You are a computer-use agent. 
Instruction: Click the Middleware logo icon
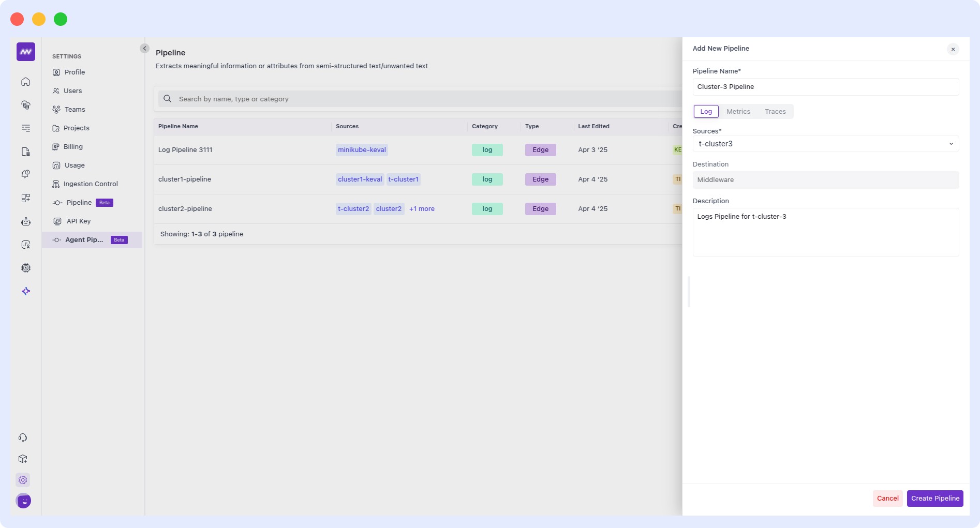point(26,52)
